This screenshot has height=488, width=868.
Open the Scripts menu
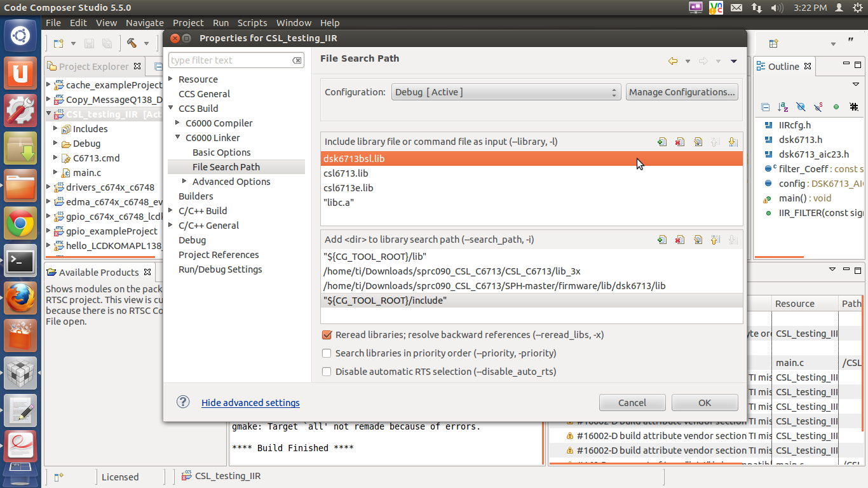pyautogui.click(x=252, y=22)
